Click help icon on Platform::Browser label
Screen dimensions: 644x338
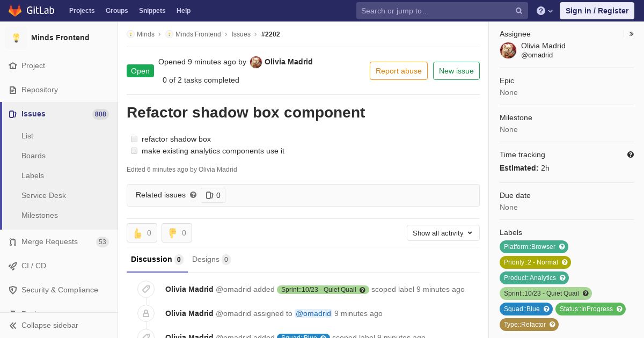click(562, 247)
